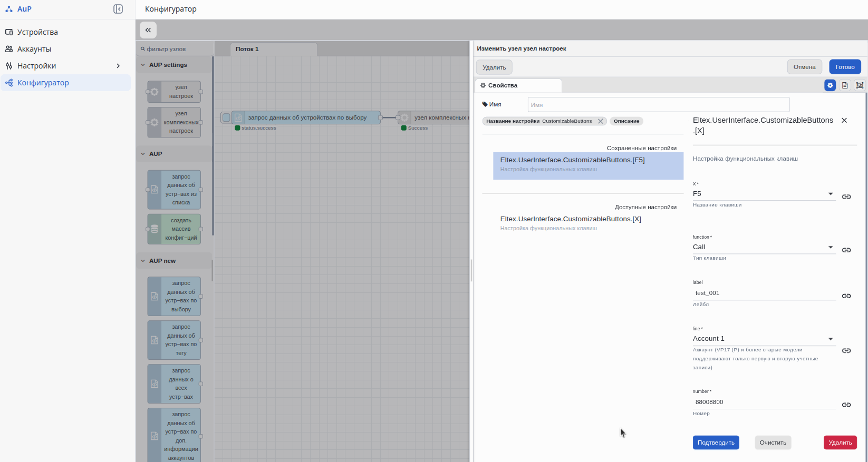Pick запрос данных об устр-вах по тегу node
The height and width of the screenshot is (462, 868).
pyautogui.click(x=174, y=340)
